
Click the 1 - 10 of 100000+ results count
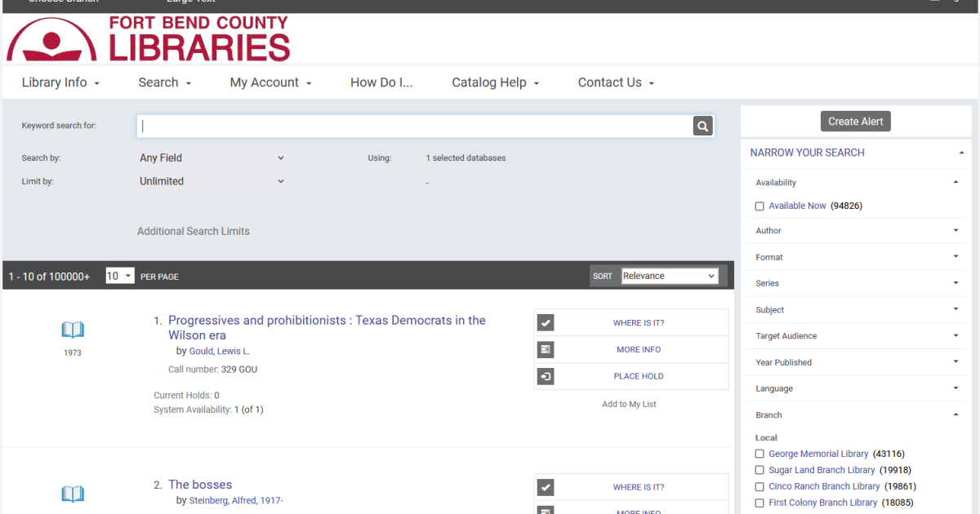pyautogui.click(x=49, y=277)
